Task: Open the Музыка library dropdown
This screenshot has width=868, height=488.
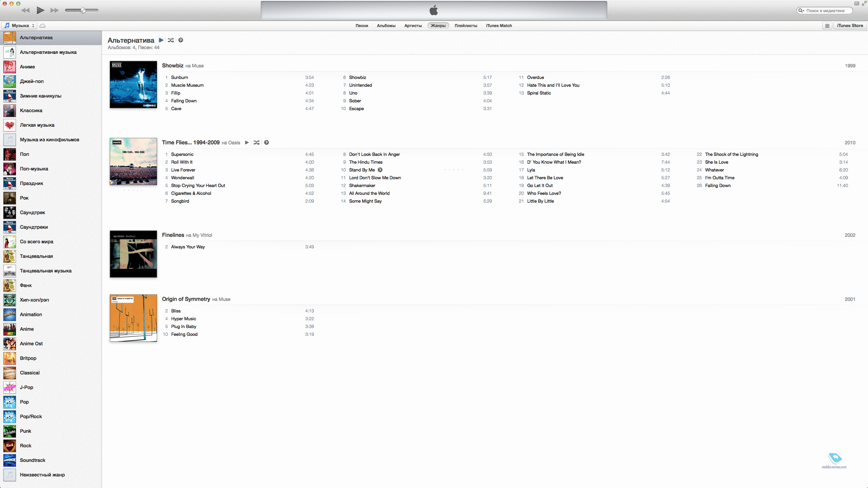Action: [19, 26]
